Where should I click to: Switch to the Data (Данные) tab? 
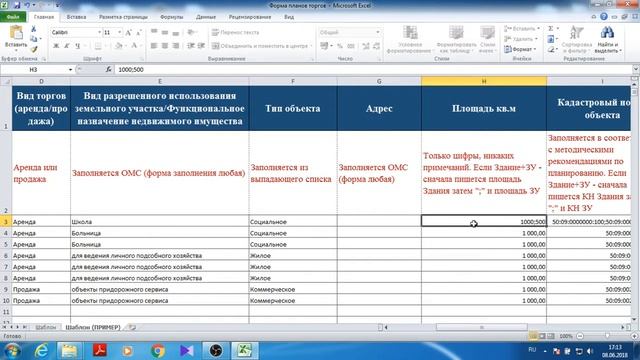click(206, 17)
